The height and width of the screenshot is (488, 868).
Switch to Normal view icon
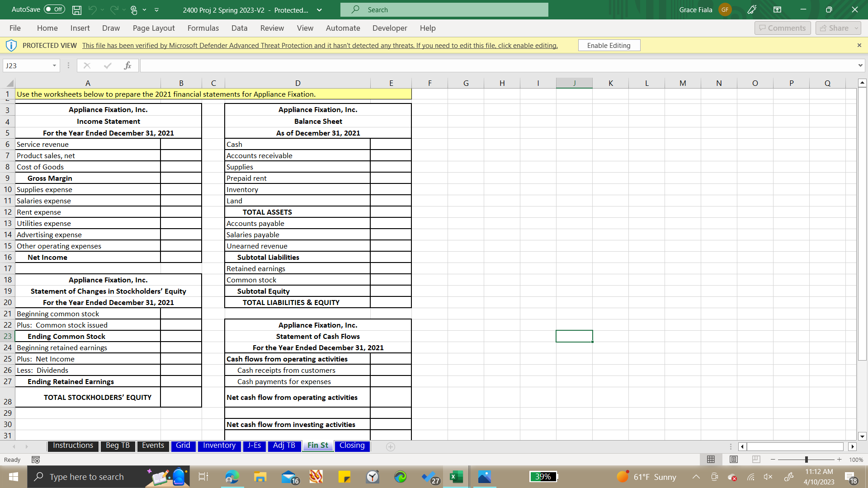click(711, 460)
